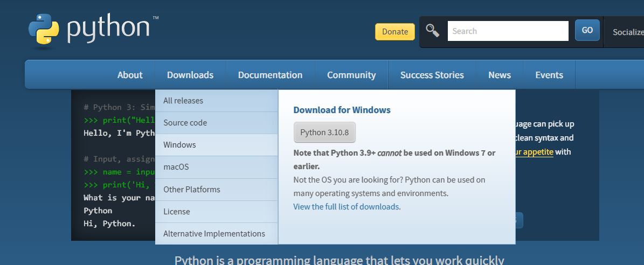Open the Downloads navigation menu
Viewport: 644px width, 265px height.
click(190, 75)
